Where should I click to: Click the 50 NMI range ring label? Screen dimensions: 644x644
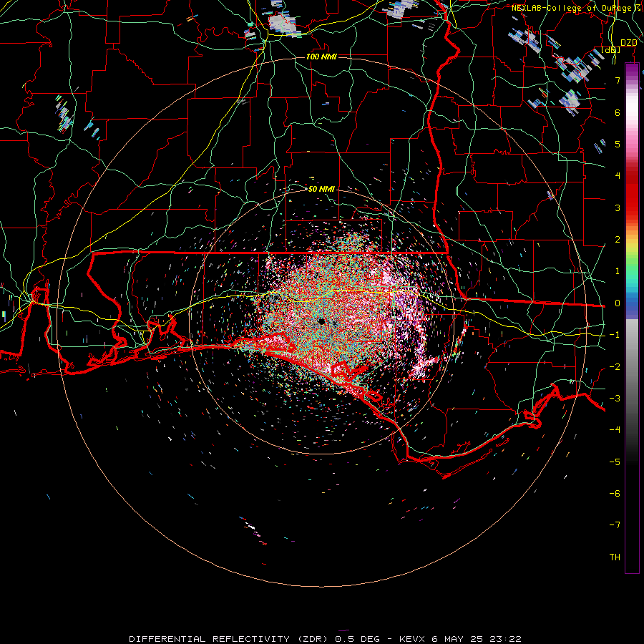(321, 189)
